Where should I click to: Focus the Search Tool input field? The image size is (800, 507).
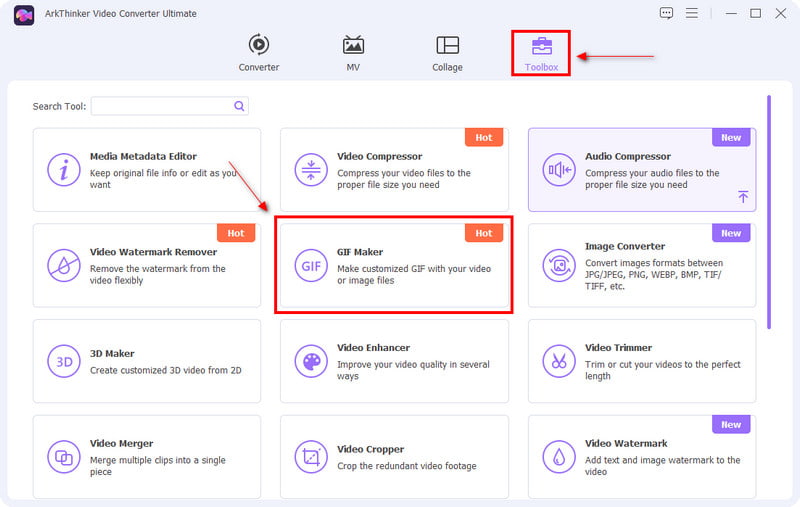[170, 106]
